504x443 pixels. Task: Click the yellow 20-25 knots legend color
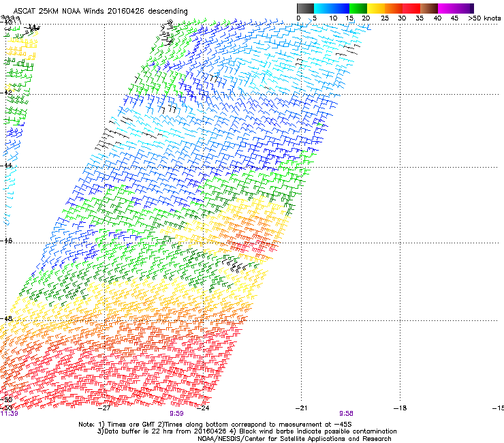(376, 8)
